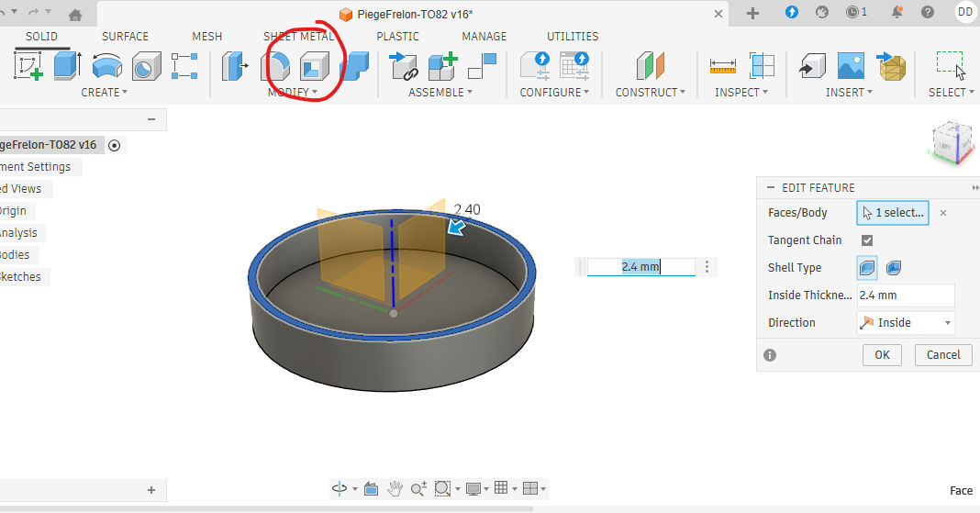Uncheck the Tangent Chain checkbox
The image size is (980, 513).
(867, 240)
